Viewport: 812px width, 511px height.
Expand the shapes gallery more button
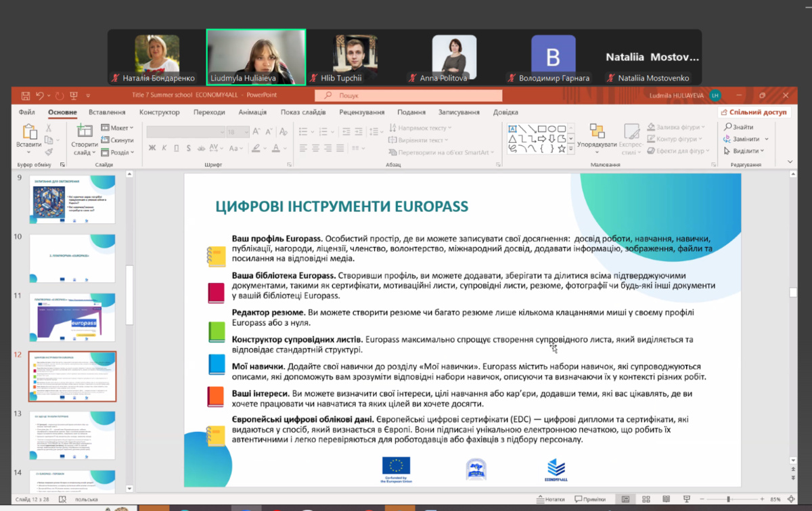pos(571,150)
